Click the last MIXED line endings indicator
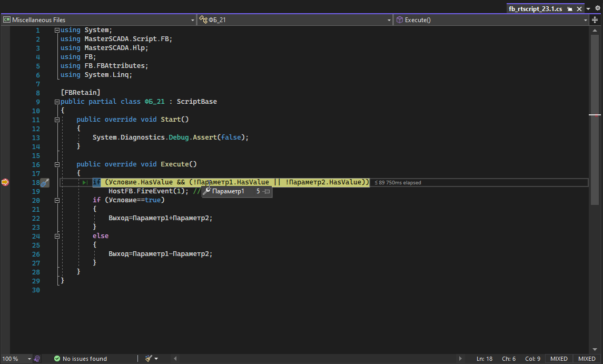Viewport: 603px width, 364px height. 587,359
